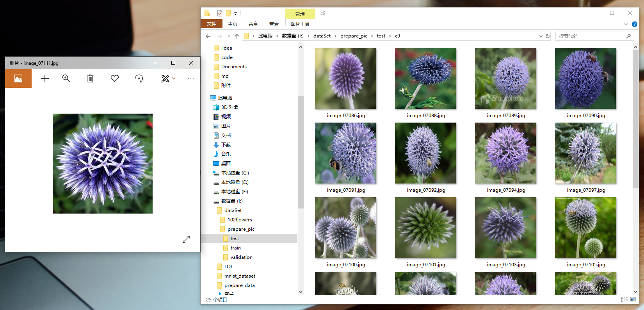Select 3D 对象 in navigation pane
Viewport: 644px width, 310px height.
(x=230, y=107)
